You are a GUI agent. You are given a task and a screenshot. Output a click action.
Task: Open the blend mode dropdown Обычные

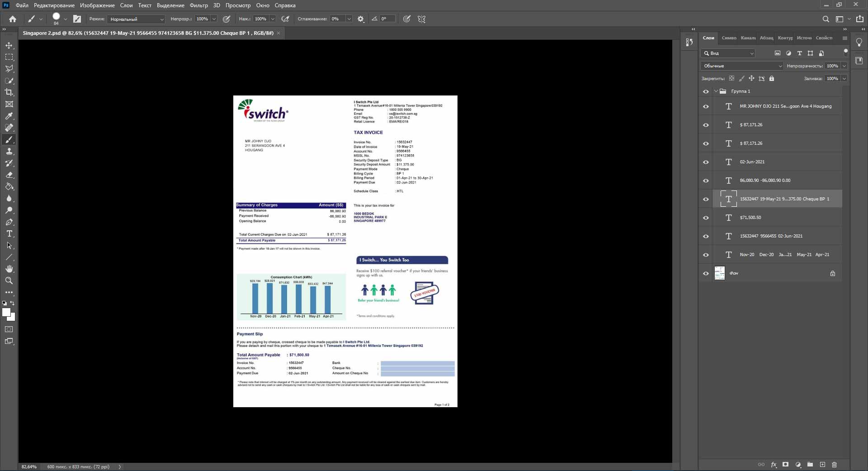[741, 66]
